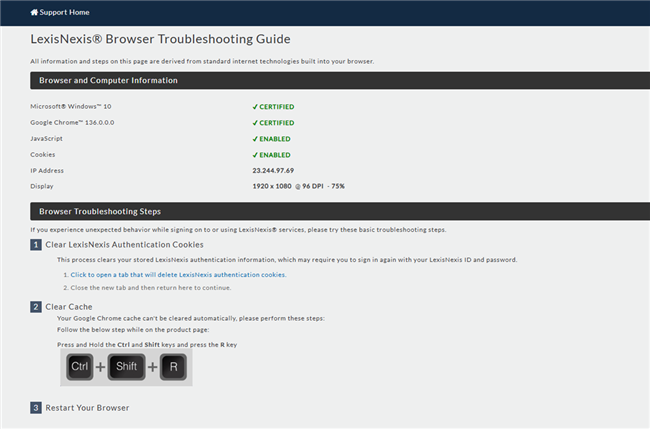
Task: Open link to delete LexisNexis authentication cookies
Action: [x=178, y=275]
